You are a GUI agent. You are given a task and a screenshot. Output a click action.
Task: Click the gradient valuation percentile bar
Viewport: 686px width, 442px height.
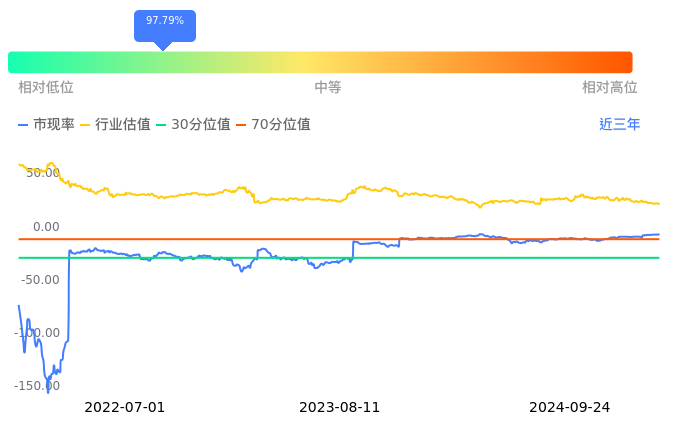pos(320,62)
